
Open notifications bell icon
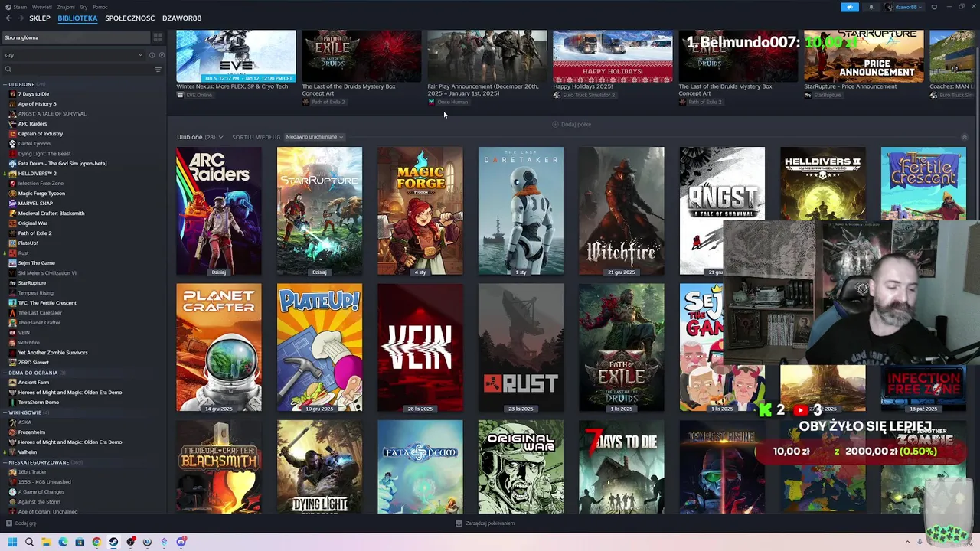(871, 7)
